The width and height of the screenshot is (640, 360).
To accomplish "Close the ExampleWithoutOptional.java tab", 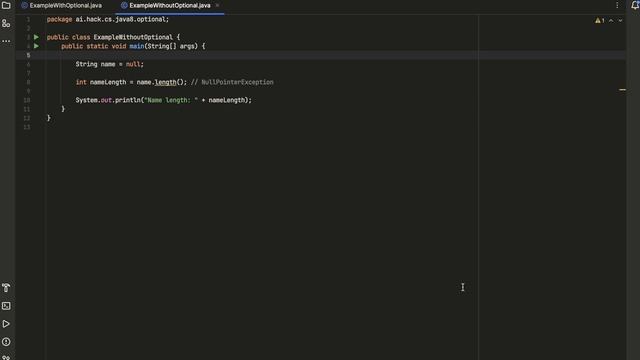I will pyautogui.click(x=217, y=6).
